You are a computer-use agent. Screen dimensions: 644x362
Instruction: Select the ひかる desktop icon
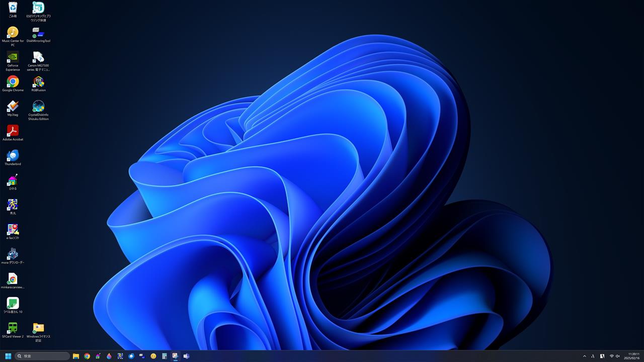tap(13, 182)
